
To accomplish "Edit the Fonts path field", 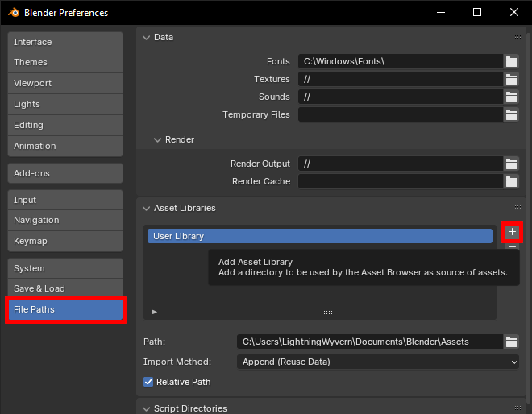I will [401, 61].
